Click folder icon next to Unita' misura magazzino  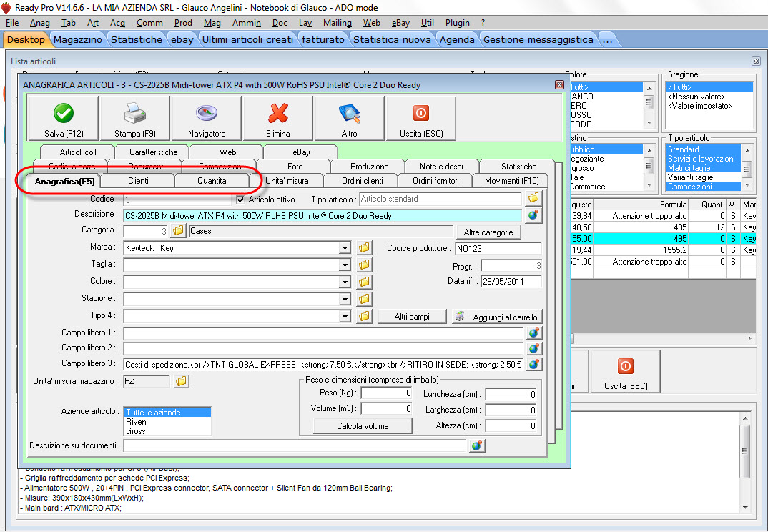pos(182,382)
